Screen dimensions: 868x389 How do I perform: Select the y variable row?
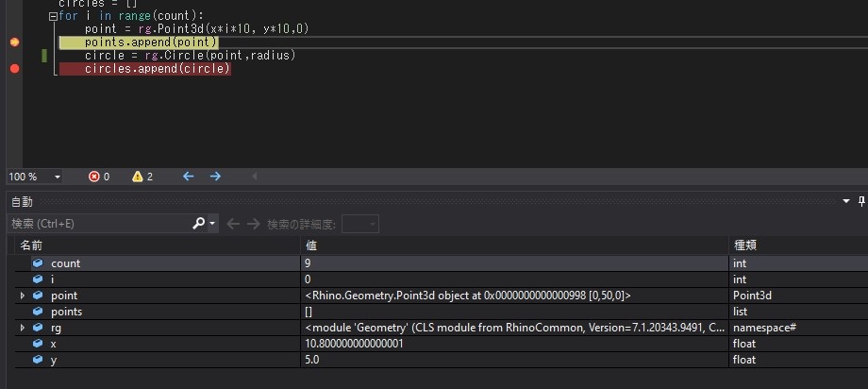(442, 360)
